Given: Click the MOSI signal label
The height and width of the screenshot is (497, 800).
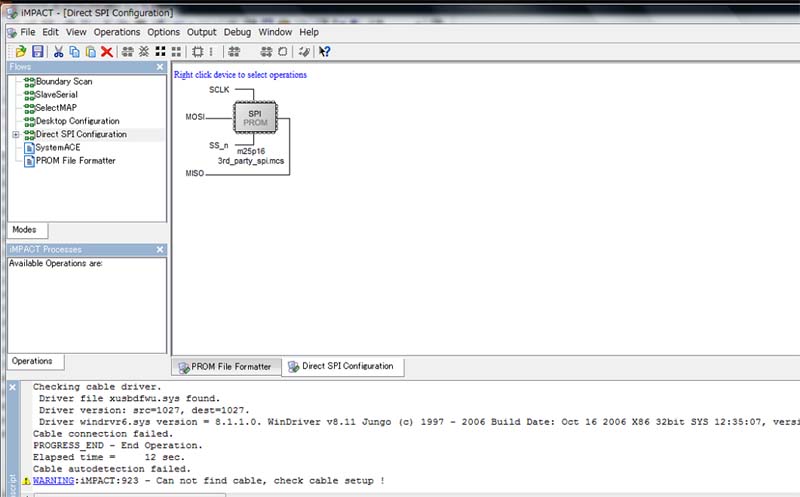Looking at the screenshot, I should point(195,117).
